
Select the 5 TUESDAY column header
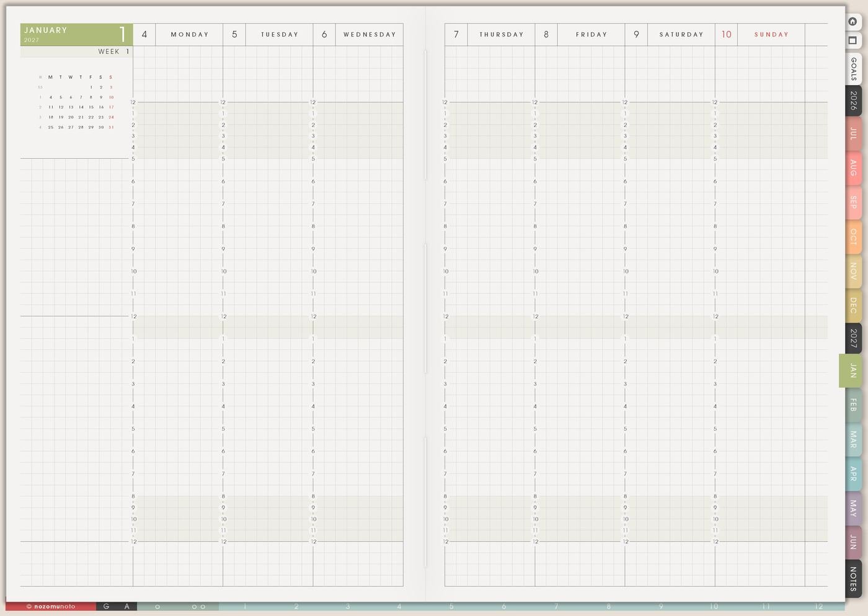pyautogui.click(x=268, y=35)
